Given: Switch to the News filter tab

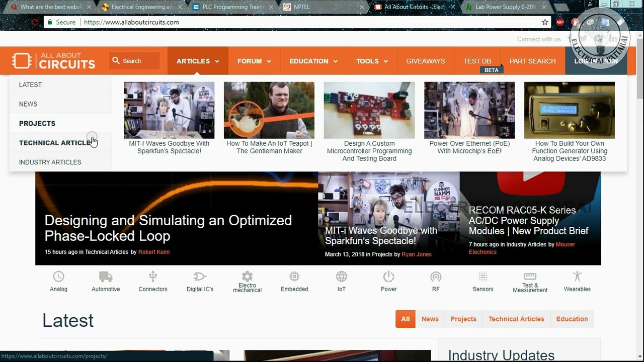Looking at the screenshot, I should 430,319.
